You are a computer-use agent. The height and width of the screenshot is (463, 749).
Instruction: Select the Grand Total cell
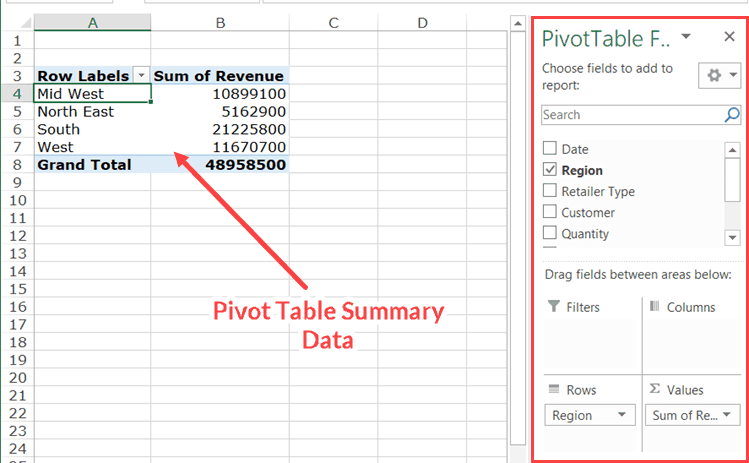point(92,164)
